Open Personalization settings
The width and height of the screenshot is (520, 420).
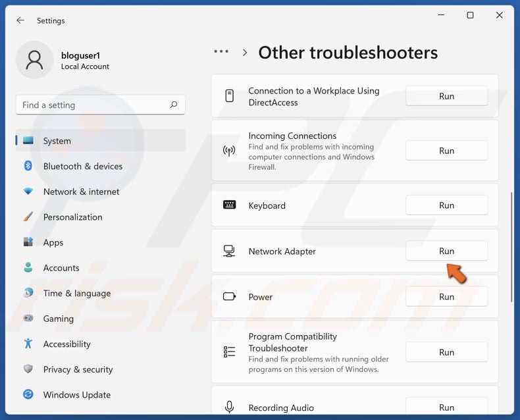click(101, 217)
